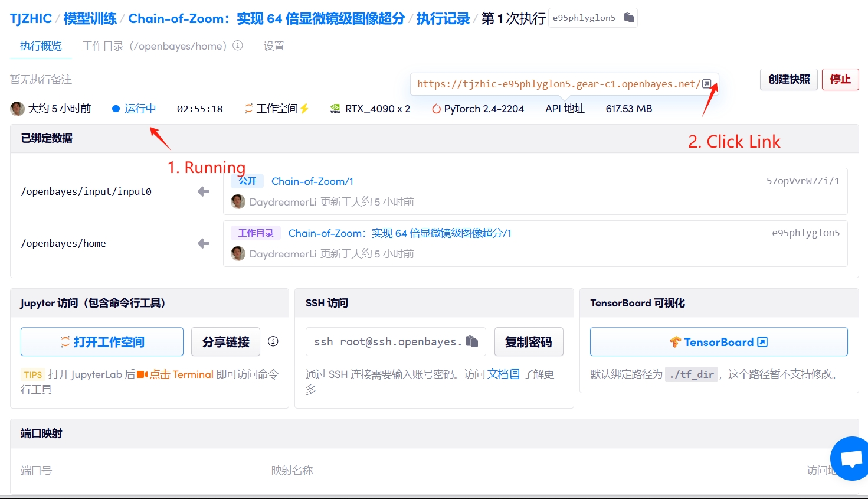868x499 pixels.
Task: Go to 模型训练 breadcrumb link
Action: click(90, 18)
